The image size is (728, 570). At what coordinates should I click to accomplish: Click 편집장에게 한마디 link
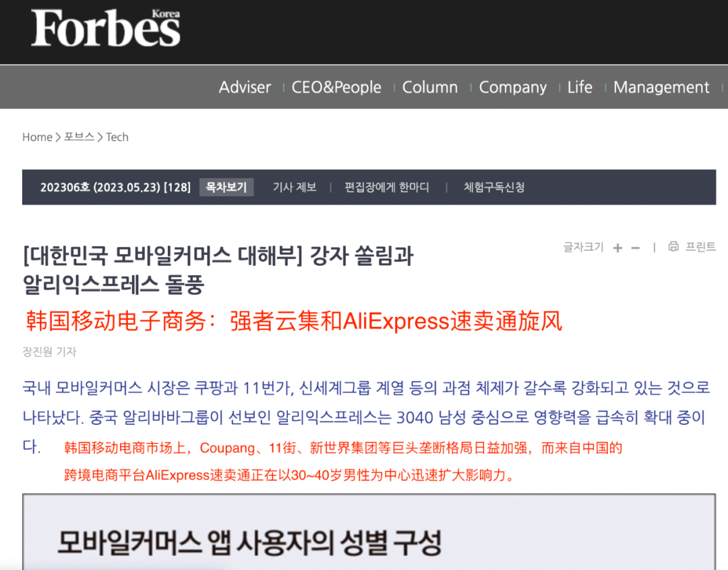[x=386, y=187]
